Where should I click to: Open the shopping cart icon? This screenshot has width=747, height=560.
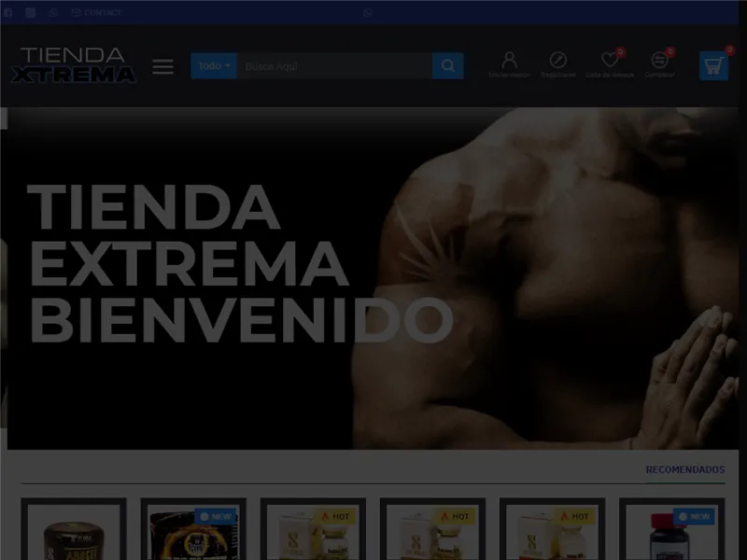click(712, 63)
